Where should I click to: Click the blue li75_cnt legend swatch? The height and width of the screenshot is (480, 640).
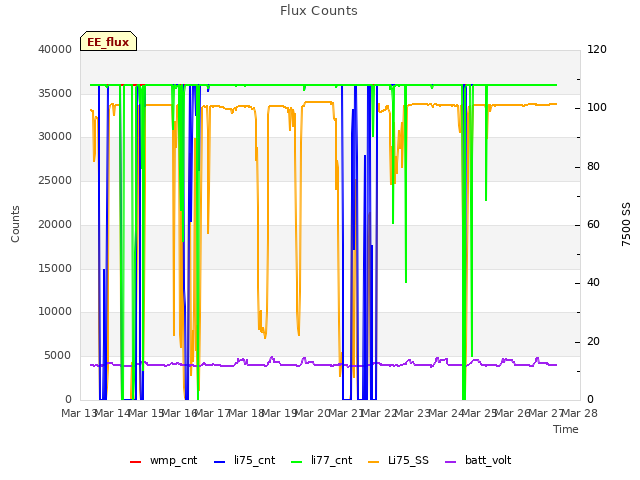coord(219,462)
